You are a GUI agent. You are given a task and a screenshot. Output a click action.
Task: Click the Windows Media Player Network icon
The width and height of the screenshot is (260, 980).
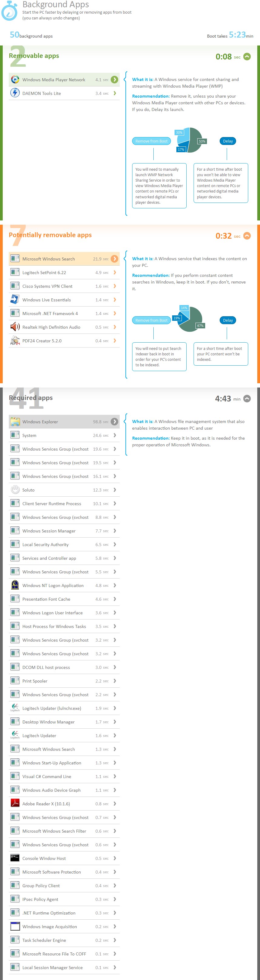(15, 79)
